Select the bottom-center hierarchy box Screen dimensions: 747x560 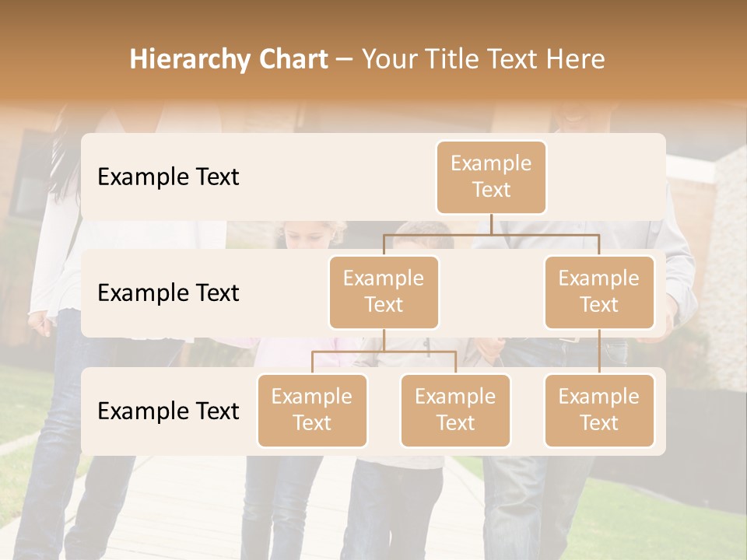(x=455, y=410)
